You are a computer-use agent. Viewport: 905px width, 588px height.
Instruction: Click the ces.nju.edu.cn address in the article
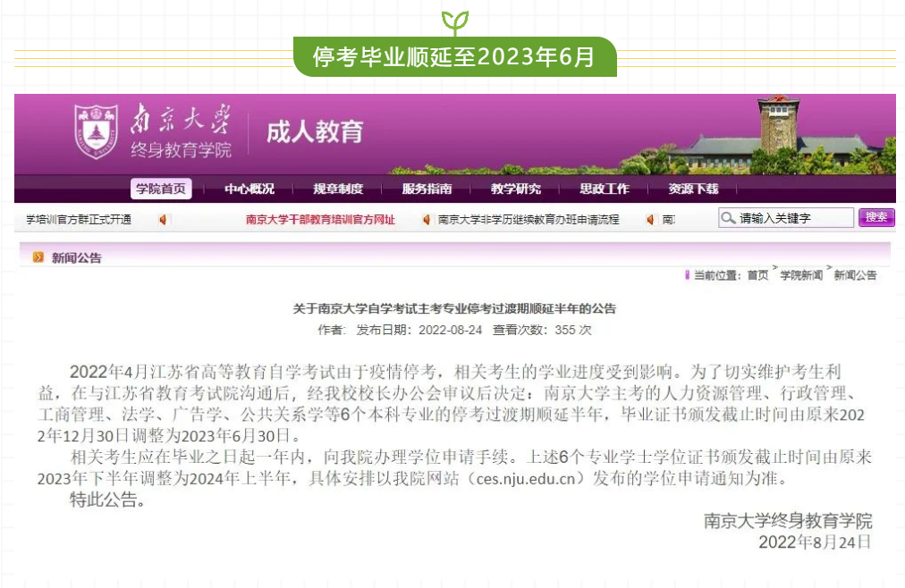526,478
